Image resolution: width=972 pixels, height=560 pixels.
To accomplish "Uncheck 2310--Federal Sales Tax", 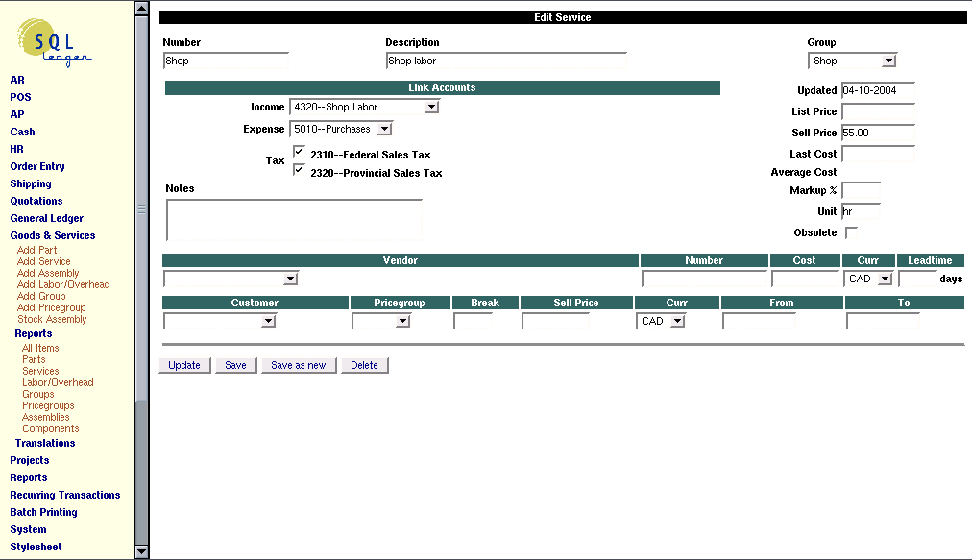I will [299, 152].
